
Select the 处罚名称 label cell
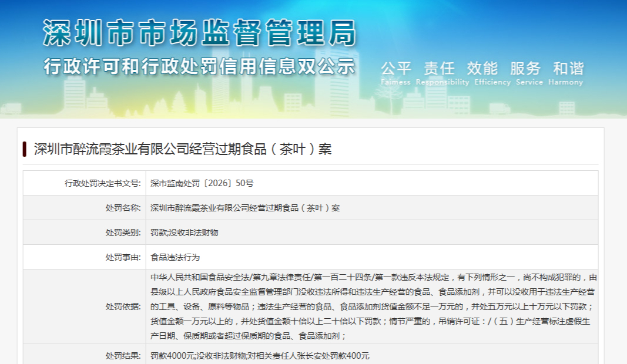[85, 208]
